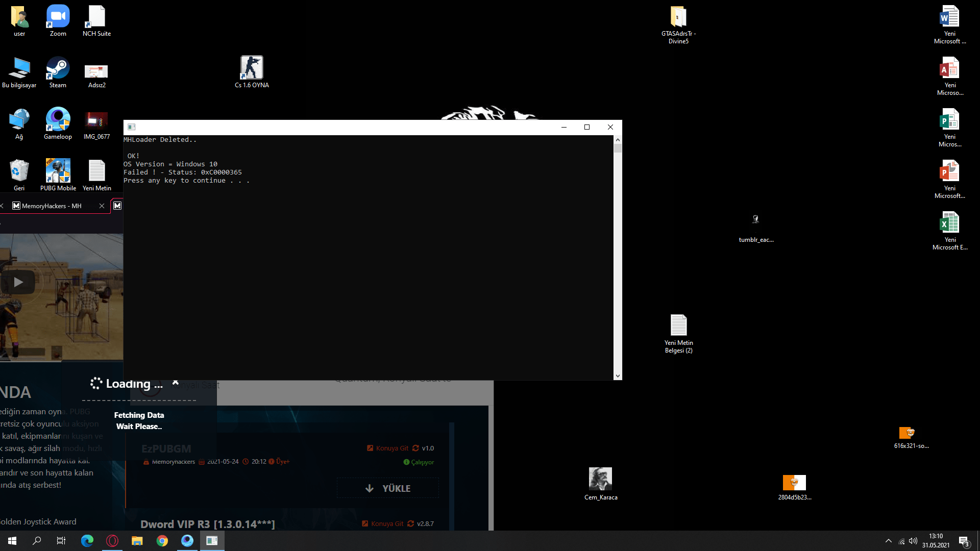Close the MemoryHackers - MH browser tab

pyautogui.click(x=102, y=206)
